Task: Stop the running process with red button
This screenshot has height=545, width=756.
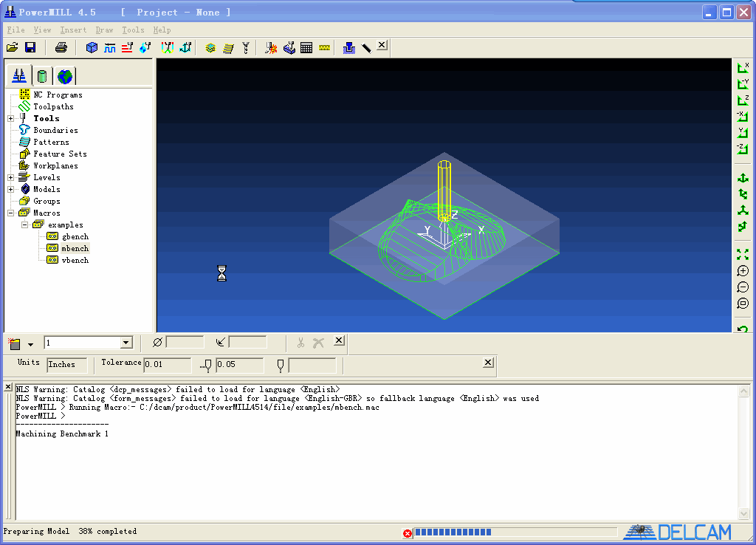Action: pyautogui.click(x=408, y=533)
